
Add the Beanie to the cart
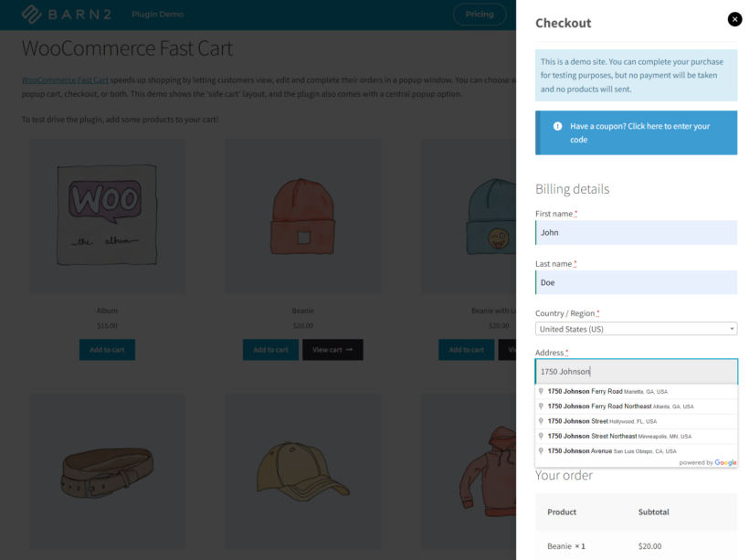point(270,349)
